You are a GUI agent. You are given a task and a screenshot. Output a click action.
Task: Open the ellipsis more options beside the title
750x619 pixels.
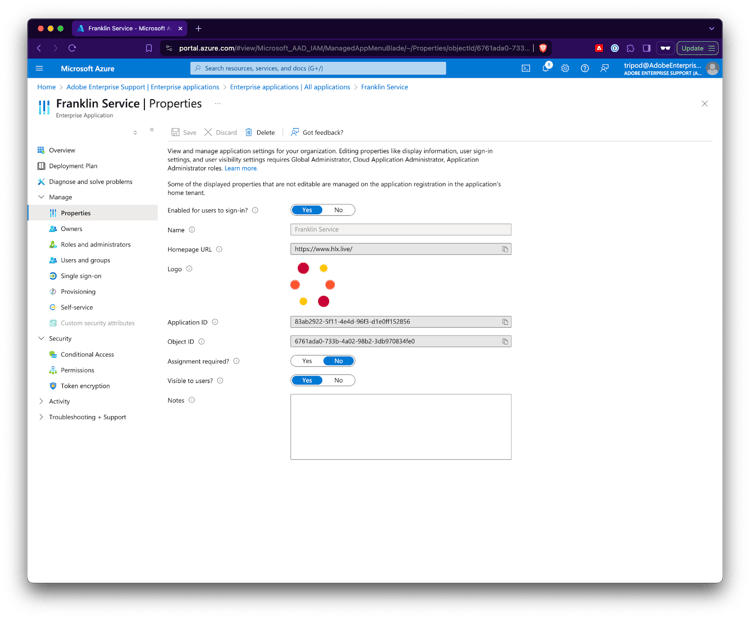point(218,103)
